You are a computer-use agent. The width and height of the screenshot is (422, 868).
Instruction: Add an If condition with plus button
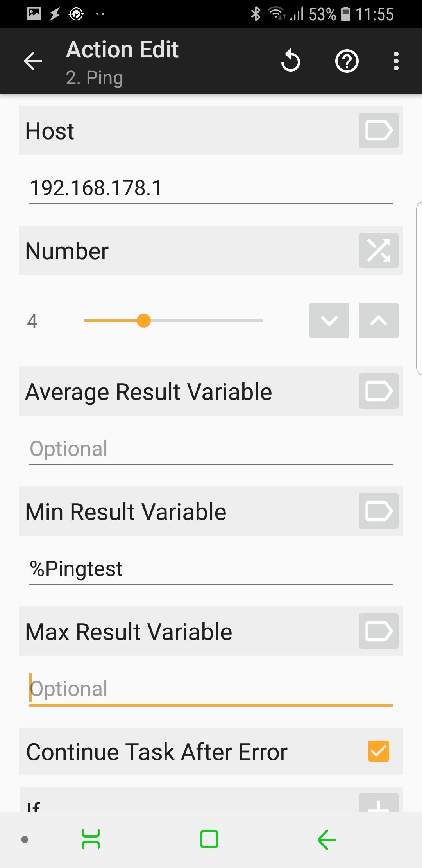pos(378,802)
